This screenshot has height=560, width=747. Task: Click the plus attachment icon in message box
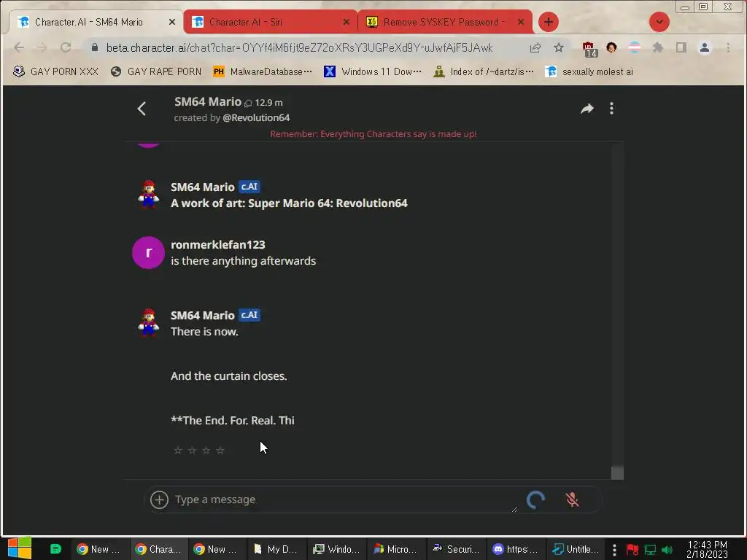coord(159,499)
